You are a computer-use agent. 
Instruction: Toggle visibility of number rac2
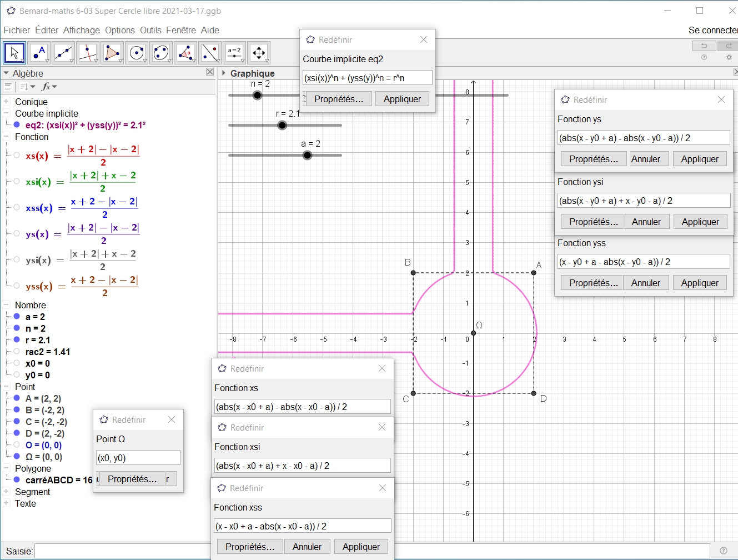click(17, 352)
